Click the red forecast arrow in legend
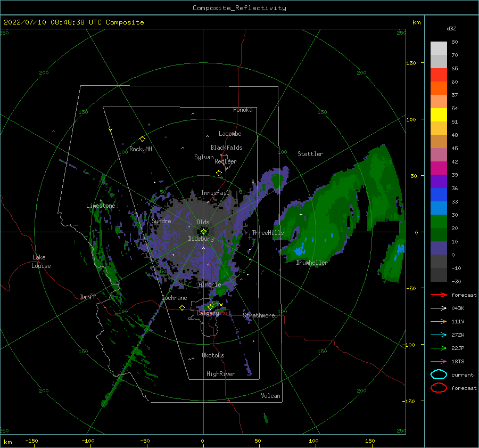Screen dimensions: 479x448 [439, 295]
